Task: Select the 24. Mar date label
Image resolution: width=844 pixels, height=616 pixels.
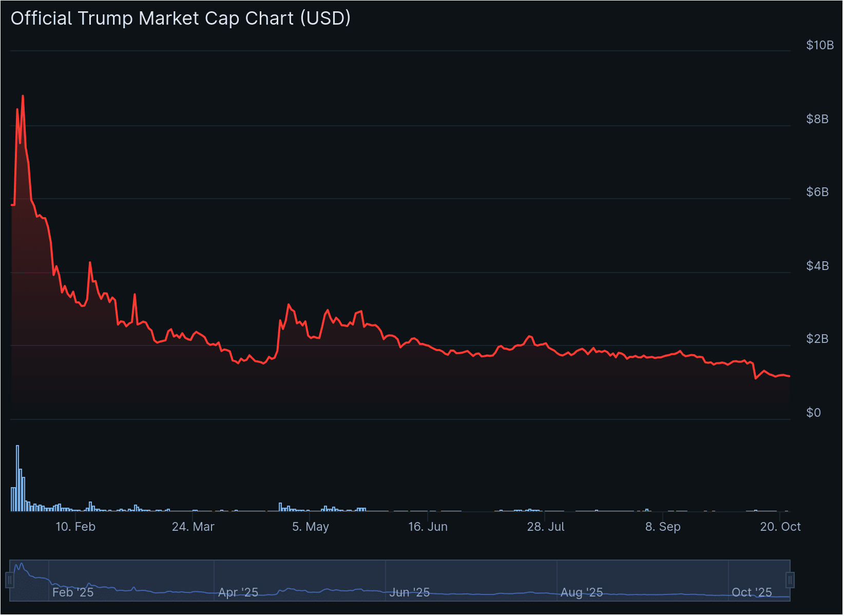Action: tap(193, 527)
